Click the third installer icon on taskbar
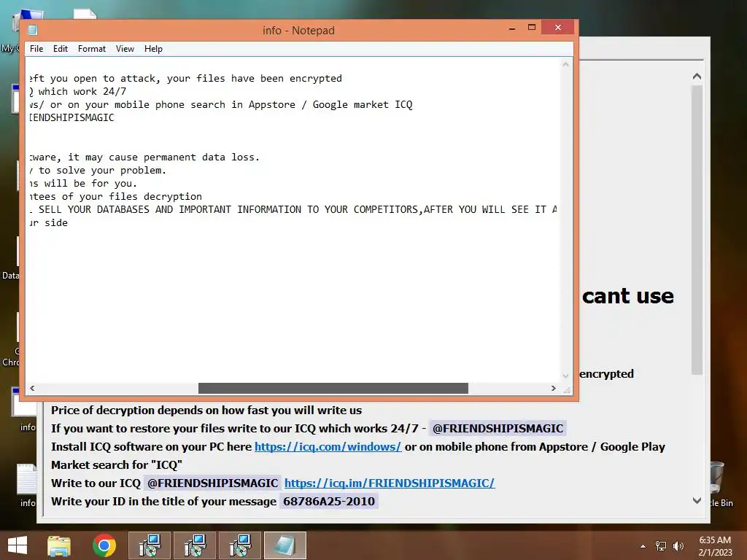Image resolution: width=747 pixels, height=560 pixels. [240, 545]
